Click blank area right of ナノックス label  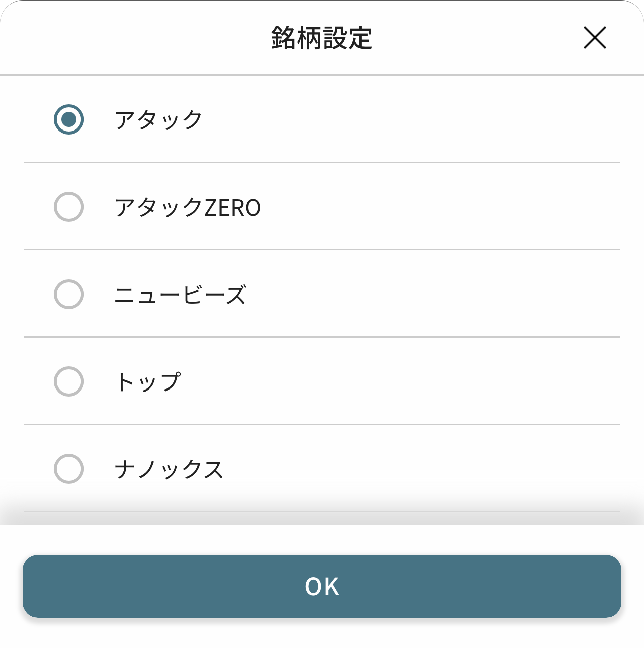point(421,469)
